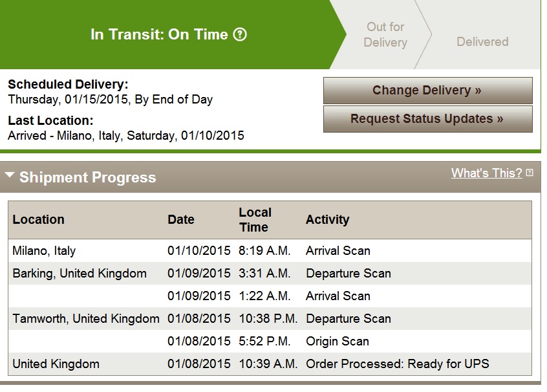
Task: Click the In Transit: On Time banner
Action: (x=169, y=34)
